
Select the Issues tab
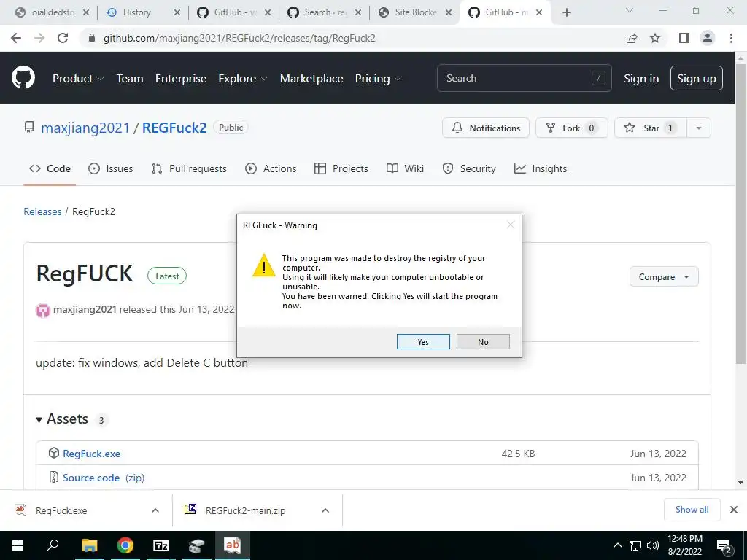click(111, 168)
